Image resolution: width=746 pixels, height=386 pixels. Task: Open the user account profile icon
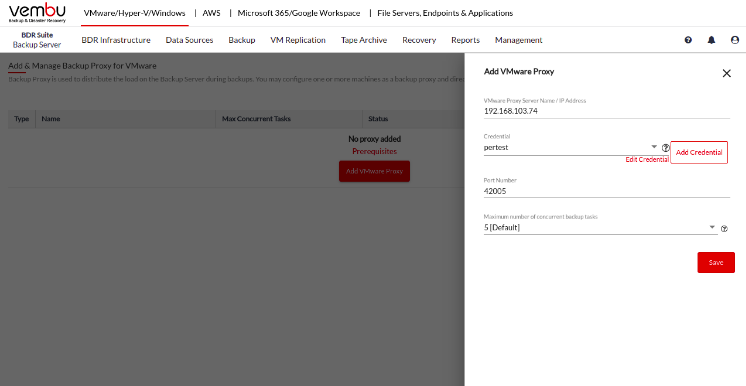coord(735,40)
